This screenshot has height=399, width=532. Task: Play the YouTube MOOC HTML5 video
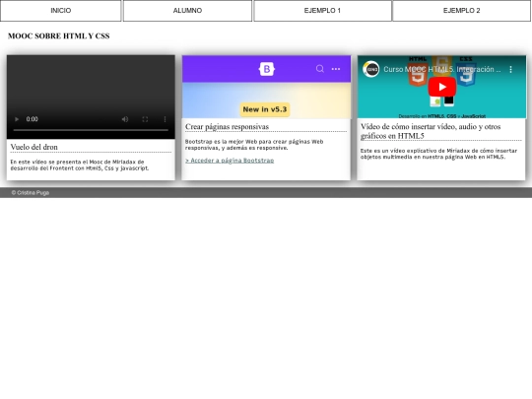(441, 87)
